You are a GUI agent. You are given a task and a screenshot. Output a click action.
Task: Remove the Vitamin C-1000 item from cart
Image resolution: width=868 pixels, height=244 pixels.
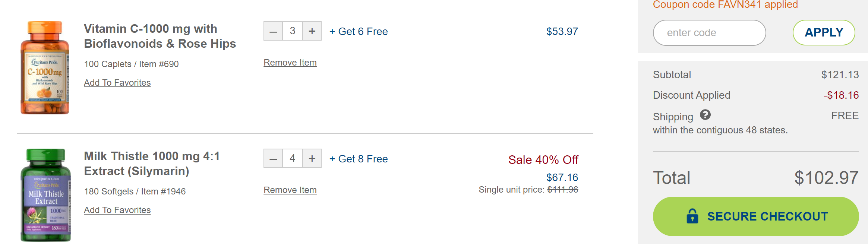(290, 63)
